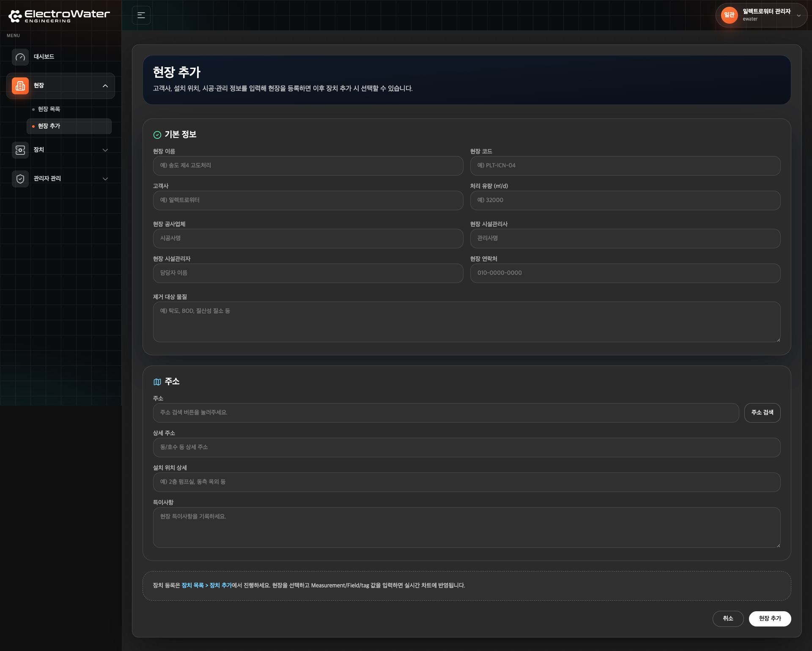Click the green check icon by 기본 정보

[157, 135]
